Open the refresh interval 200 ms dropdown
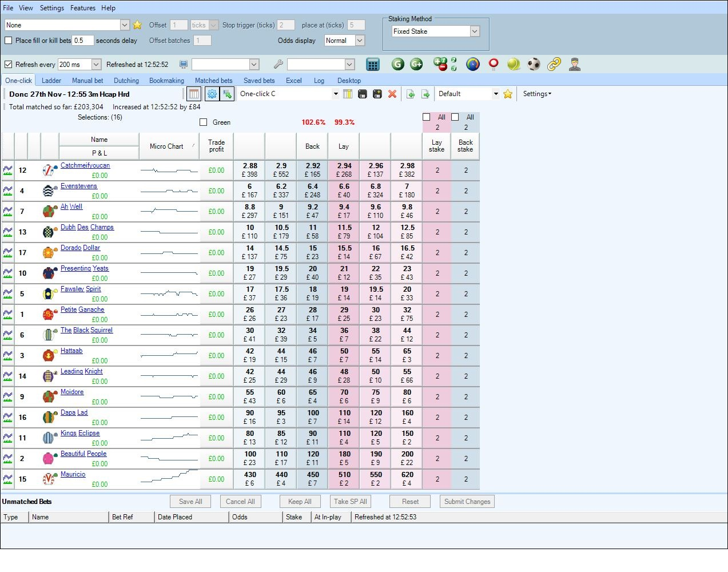The width and height of the screenshot is (728, 572). [x=96, y=64]
